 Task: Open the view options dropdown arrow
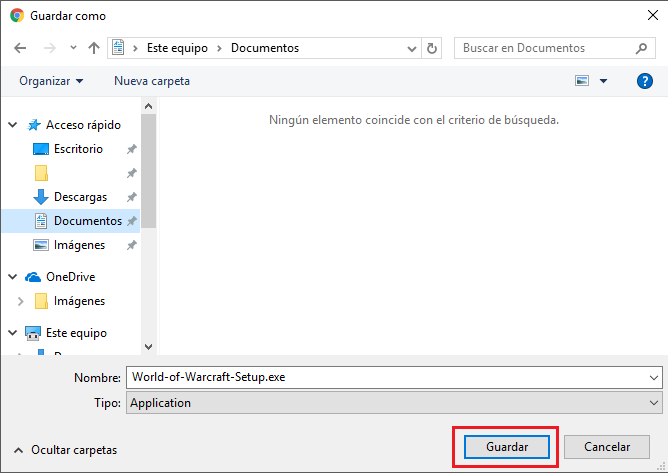coord(603,81)
